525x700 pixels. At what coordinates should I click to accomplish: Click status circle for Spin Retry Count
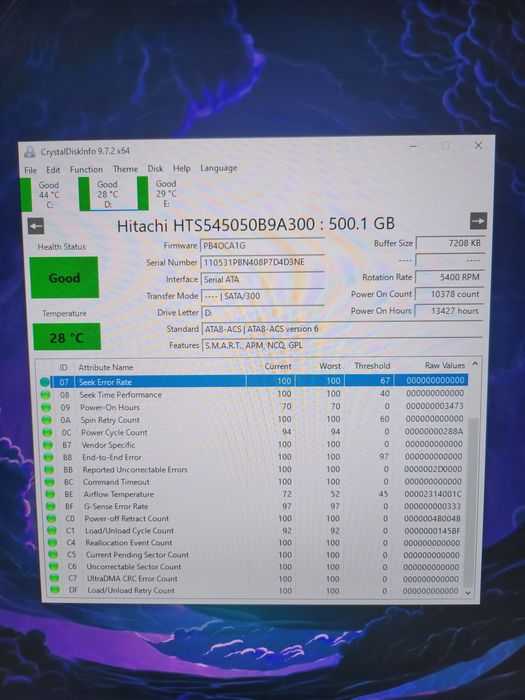[x=47, y=420]
